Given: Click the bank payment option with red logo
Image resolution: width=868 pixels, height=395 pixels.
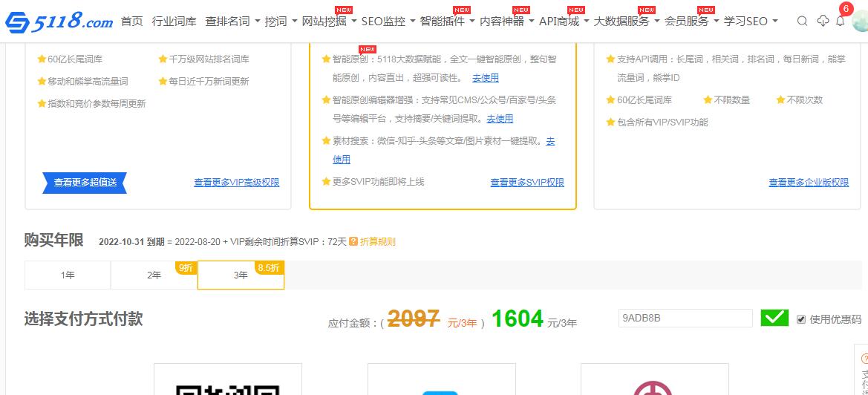Looking at the screenshot, I should coord(654,379).
